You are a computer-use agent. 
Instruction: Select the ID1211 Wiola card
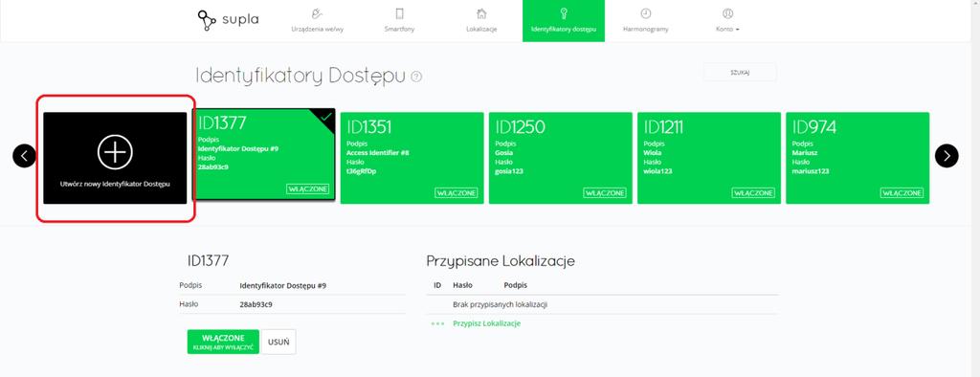[709, 158]
